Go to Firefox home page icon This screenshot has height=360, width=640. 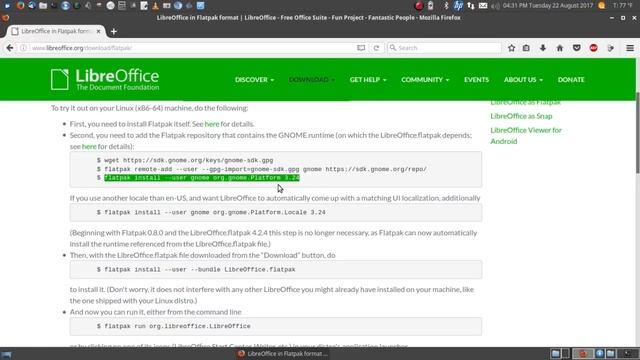560,48
